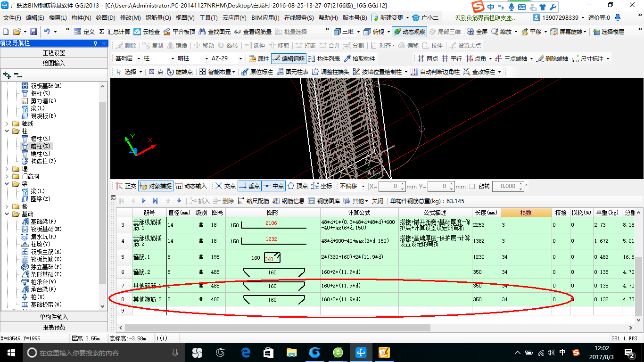Open 查看钢筋量 rebar quantity view
This screenshot has width=644, height=362.
(x=253, y=32)
